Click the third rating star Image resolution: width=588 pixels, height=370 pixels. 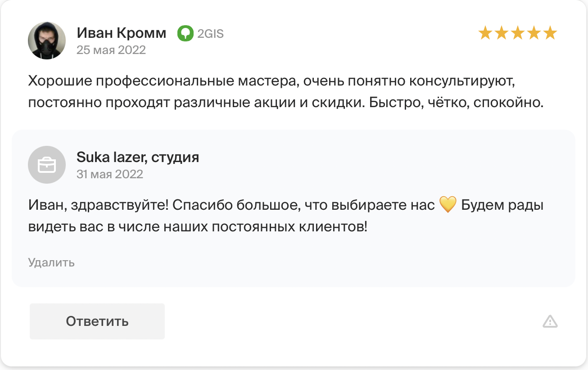click(518, 33)
